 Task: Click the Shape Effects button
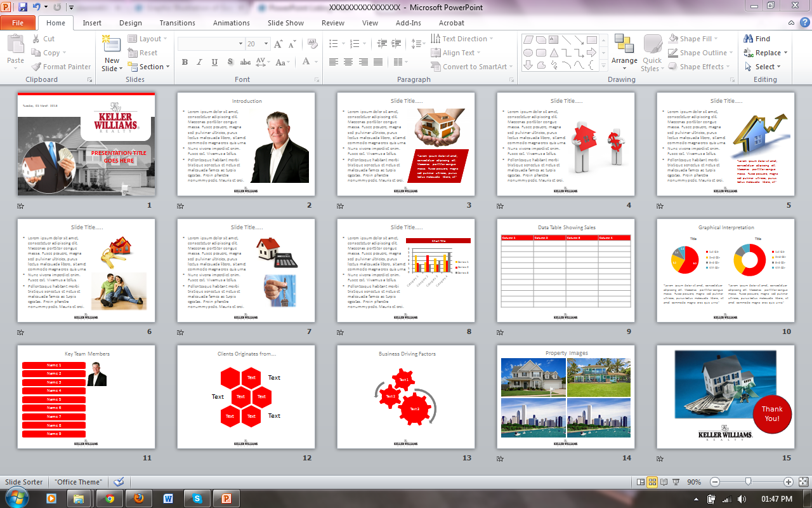(698, 67)
